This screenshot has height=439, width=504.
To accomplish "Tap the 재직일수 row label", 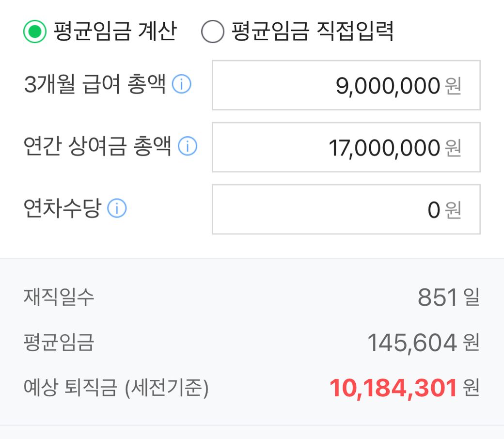I will 59,297.
